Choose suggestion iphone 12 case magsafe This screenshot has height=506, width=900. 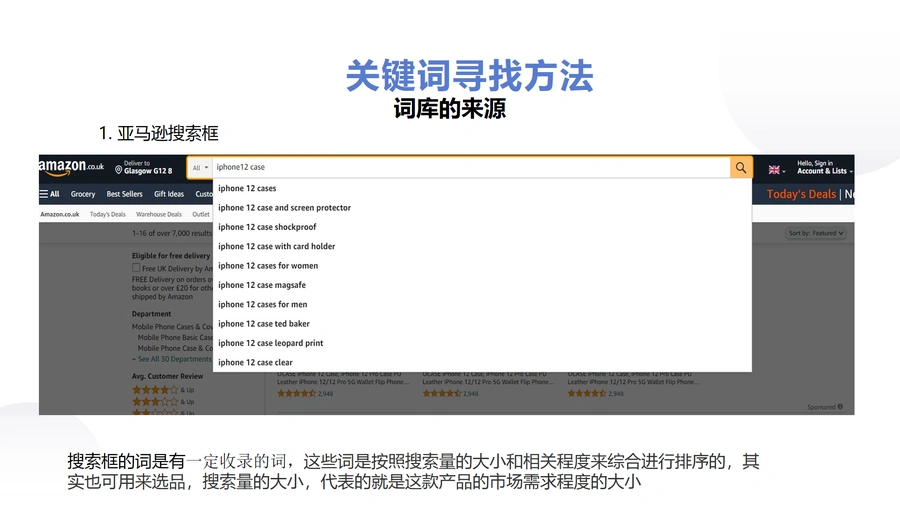point(482,285)
